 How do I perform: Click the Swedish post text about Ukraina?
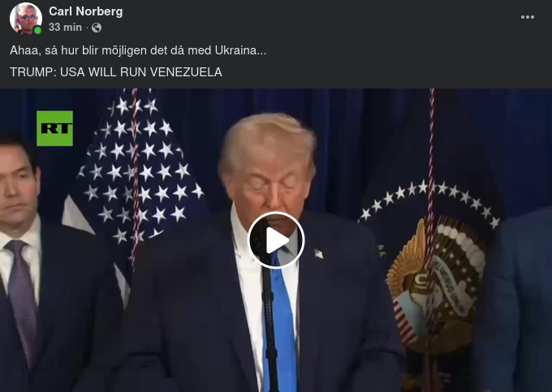[x=138, y=50]
